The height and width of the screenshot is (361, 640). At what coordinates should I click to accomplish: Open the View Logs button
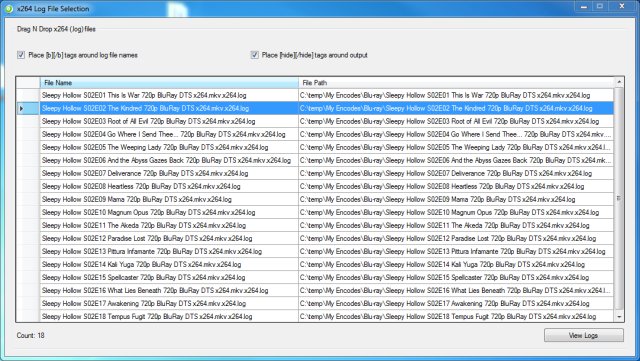[x=583, y=335]
